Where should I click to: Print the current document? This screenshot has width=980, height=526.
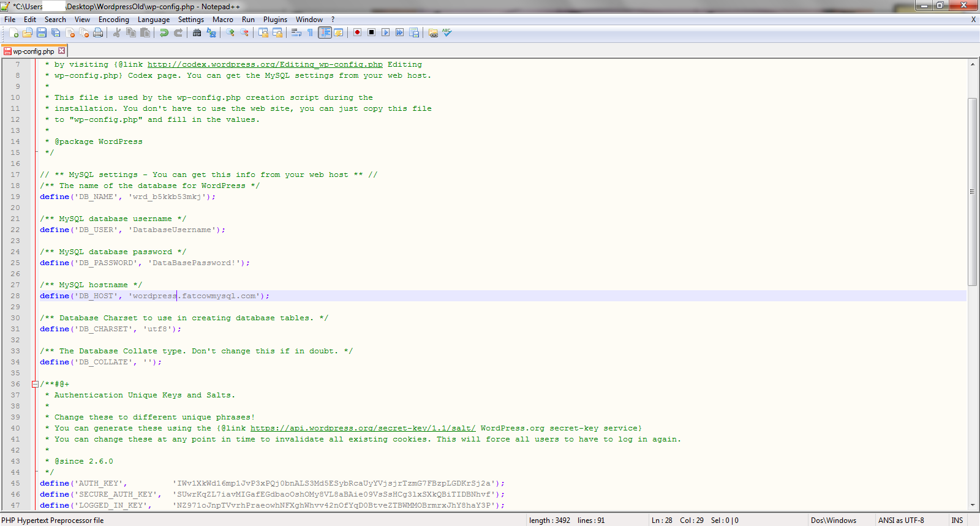click(x=98, y=32)
